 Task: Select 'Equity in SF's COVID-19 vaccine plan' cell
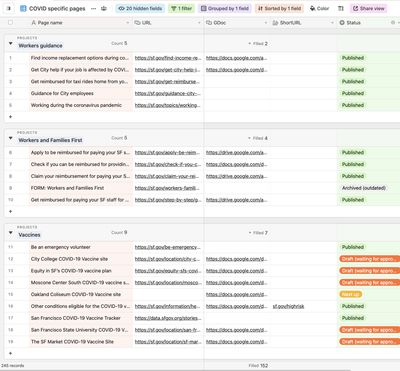pyautogui.click(x=80, y=271)
